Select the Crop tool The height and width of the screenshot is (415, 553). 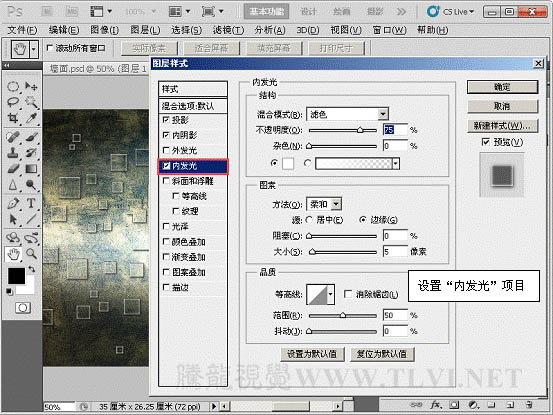pyautogui.click(x=13, y=118)
